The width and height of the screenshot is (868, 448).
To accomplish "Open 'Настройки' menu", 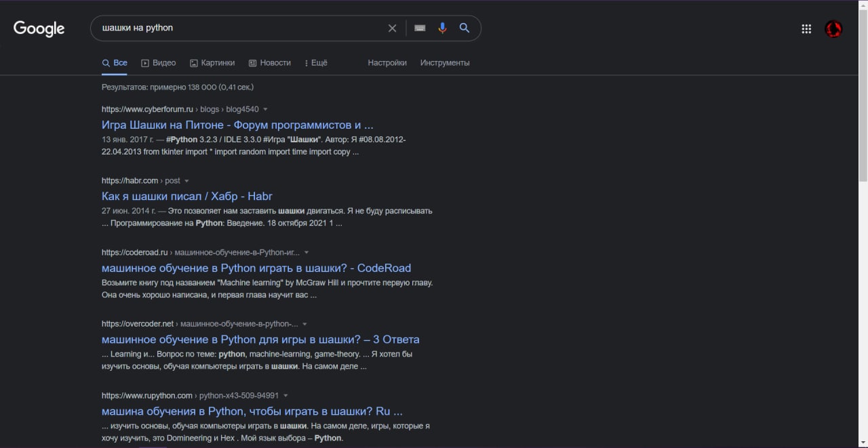I will 387,62.
